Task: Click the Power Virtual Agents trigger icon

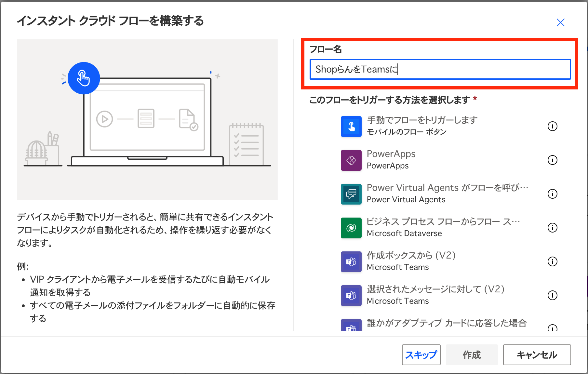Action: pyautogui.click(x=351, y=194)
